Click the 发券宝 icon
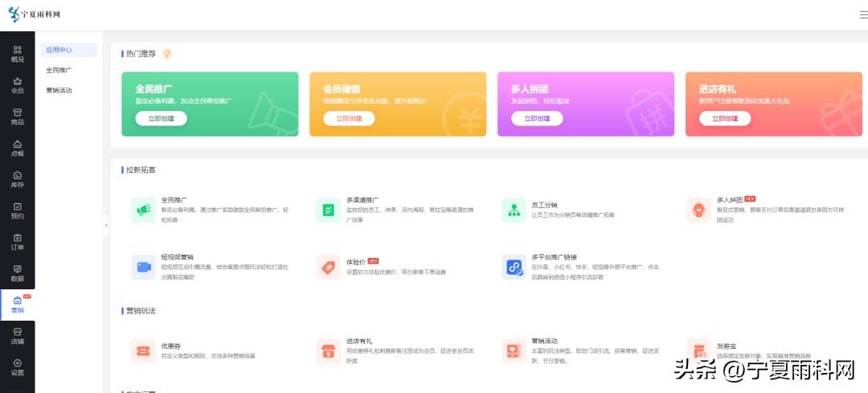This screenshot has width=868, height=393. (698, 351)
